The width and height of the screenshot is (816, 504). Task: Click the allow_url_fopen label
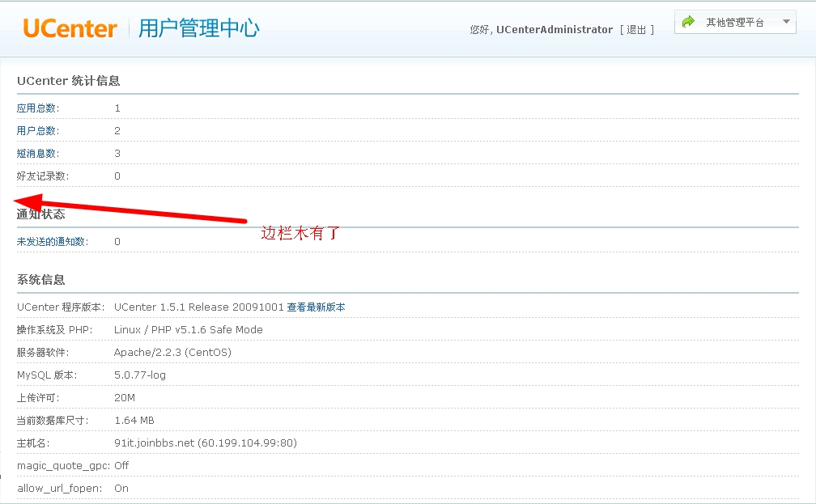[x=59, y=489]
